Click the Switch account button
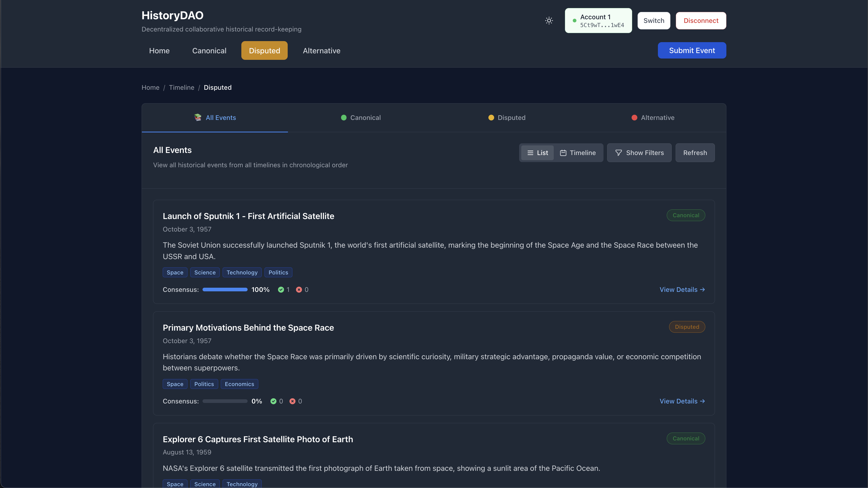 (654, 21)
